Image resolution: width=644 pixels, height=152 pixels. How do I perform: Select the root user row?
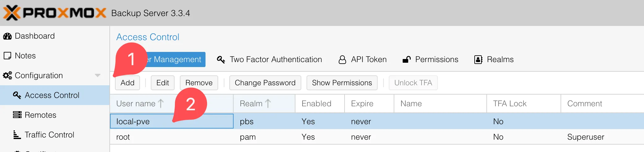pyautogui.click(x=377, y=137)
